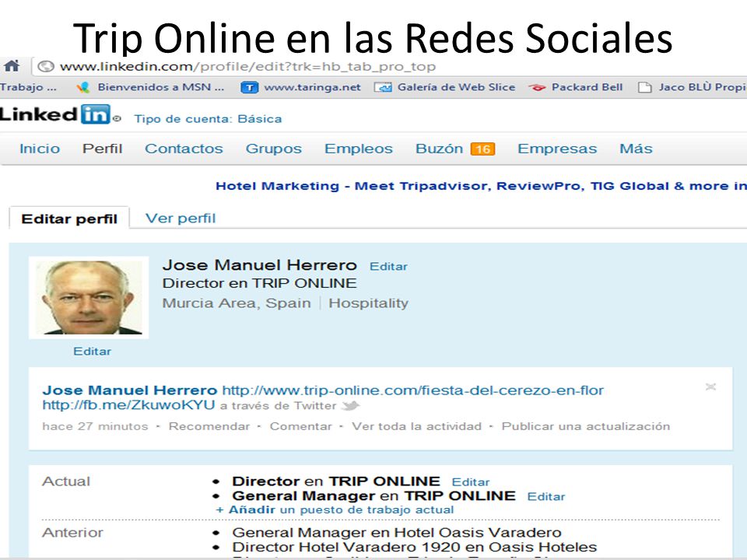Viewport: 747px width, 560px height.
Task: Select the Editar perfil tab
Action: coord(69,219)
